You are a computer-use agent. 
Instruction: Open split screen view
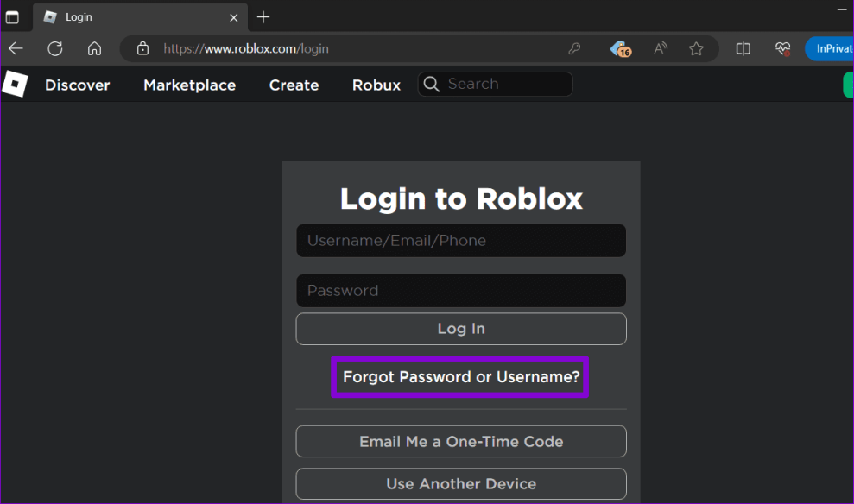tap(743, 48)
